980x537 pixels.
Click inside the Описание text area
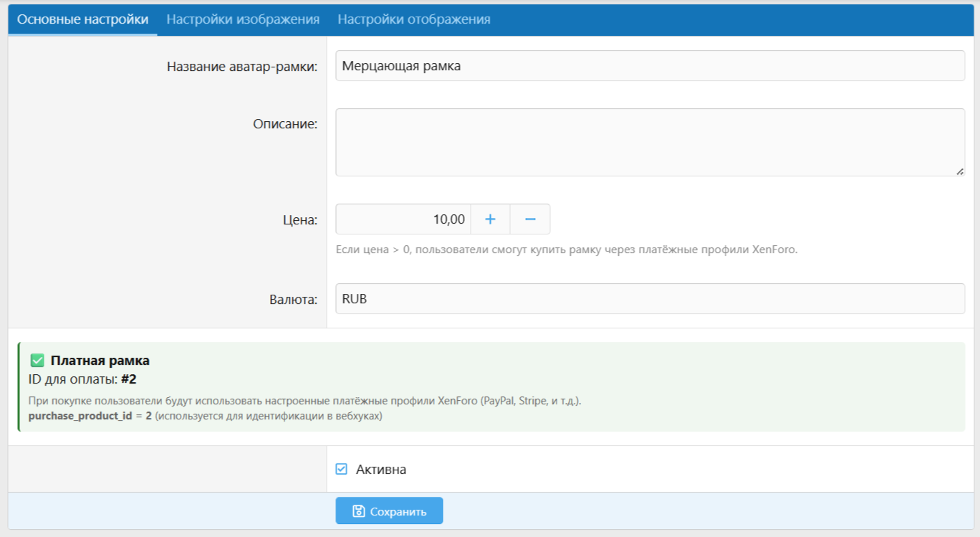[650, 142]
